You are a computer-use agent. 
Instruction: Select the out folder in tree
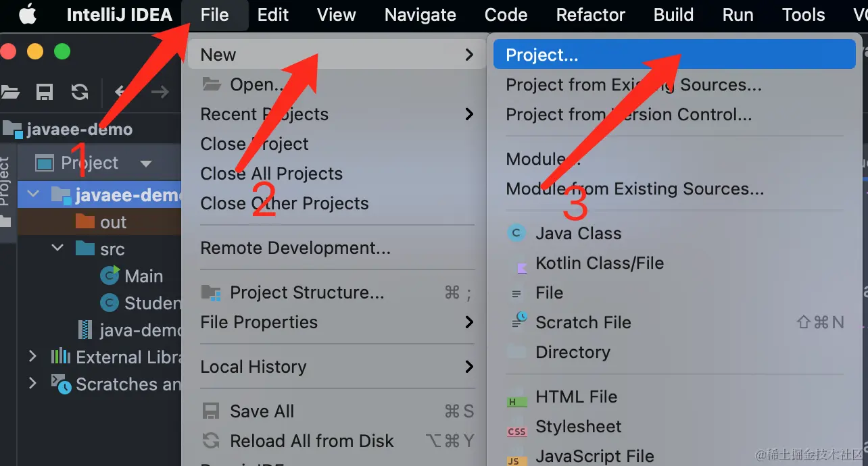pos(113,222)
